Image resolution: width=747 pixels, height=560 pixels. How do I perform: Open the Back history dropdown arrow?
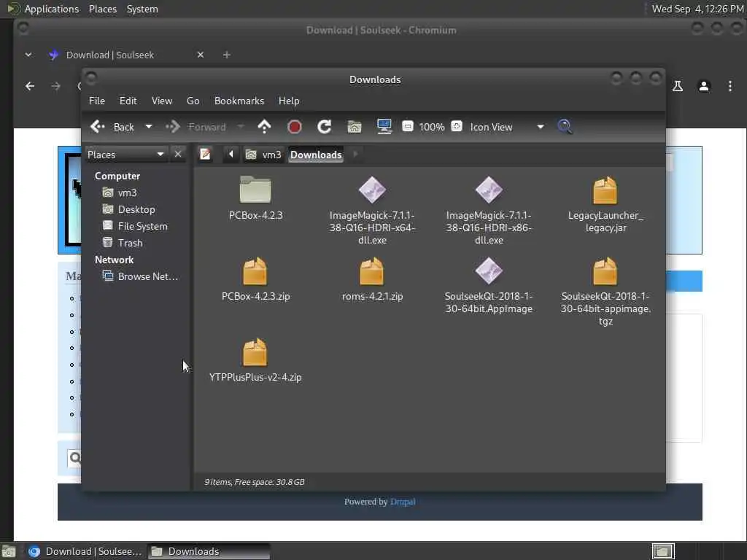tap(149, 127)
